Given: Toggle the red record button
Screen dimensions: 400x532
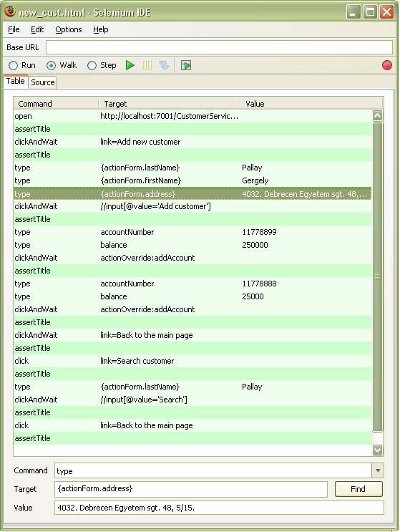Looking at the screenshot, I should [387, 65].
